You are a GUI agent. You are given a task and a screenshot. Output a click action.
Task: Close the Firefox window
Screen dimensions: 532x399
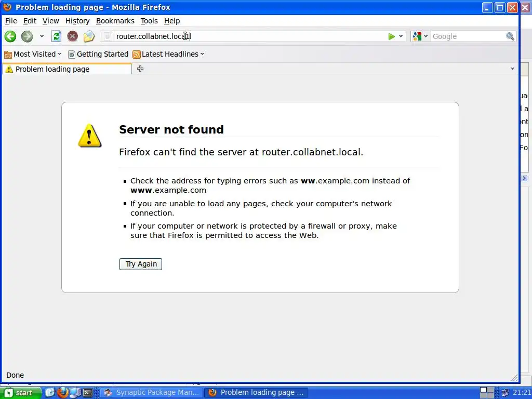[512, 7]
